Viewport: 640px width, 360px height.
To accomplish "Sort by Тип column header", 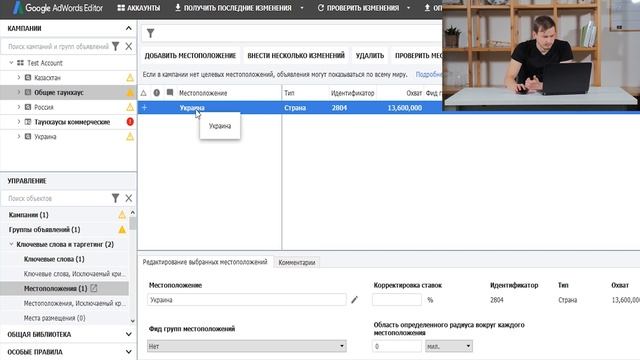I will point(289,93).
